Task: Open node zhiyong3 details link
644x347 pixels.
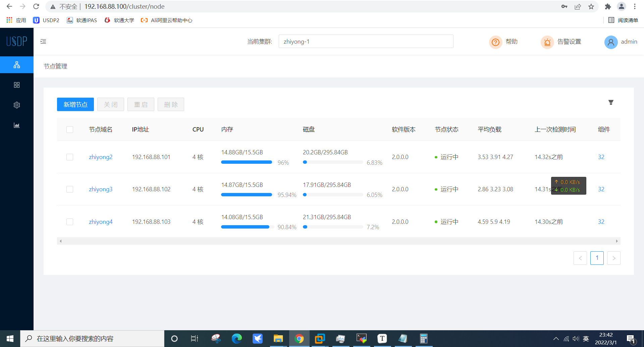Action: pos(101,189)
